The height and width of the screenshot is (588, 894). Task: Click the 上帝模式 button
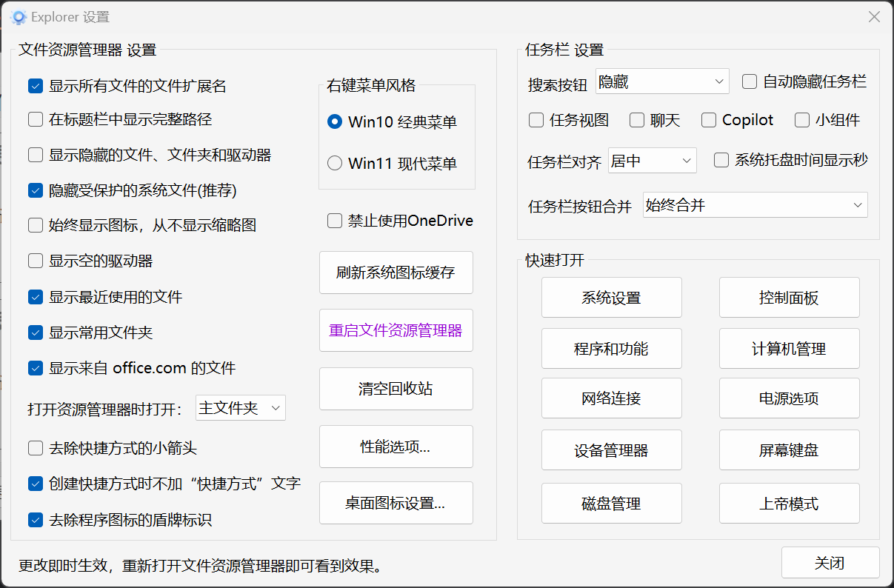[x=790, y=504]
